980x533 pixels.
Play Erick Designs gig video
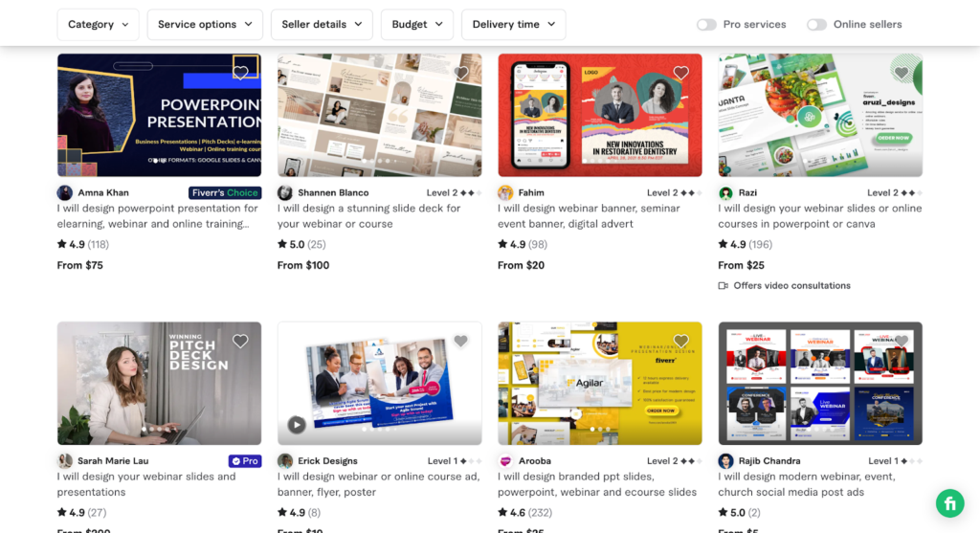coord(297,425)
